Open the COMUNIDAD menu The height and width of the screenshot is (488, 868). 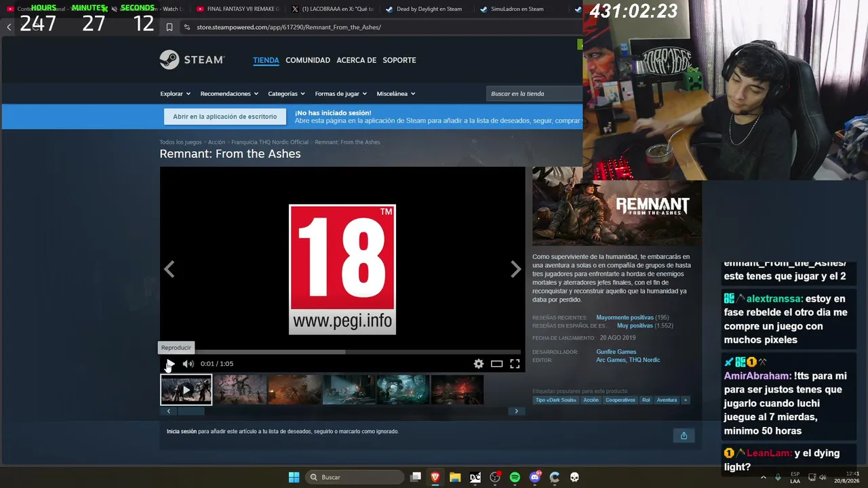(308, 60)
